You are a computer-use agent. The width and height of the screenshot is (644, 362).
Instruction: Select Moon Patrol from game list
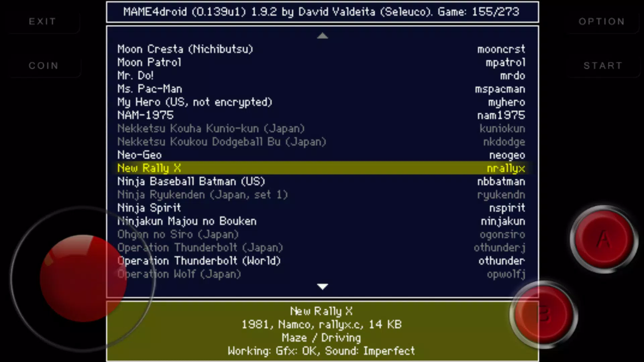click(149, 62)
